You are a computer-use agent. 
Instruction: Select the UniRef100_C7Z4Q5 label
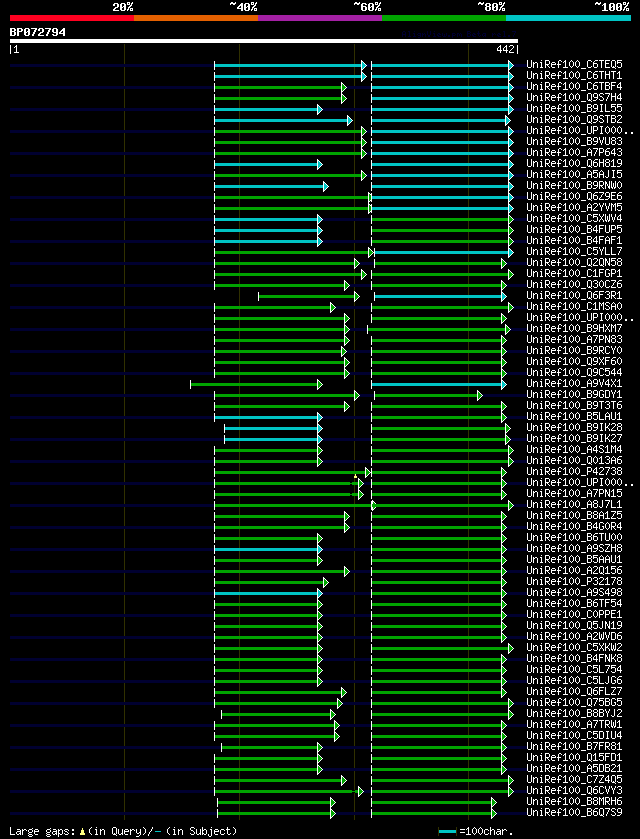point(574,778)
